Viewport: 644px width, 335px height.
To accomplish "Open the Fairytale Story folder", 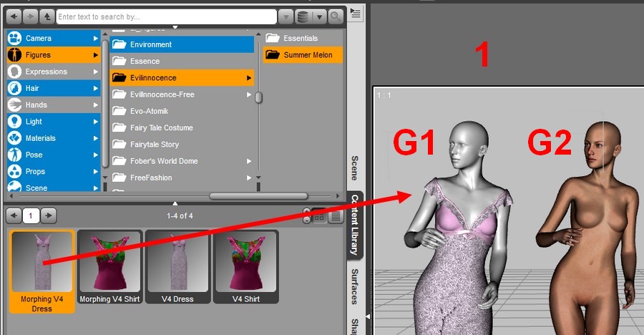I will [x=182, y=145].
